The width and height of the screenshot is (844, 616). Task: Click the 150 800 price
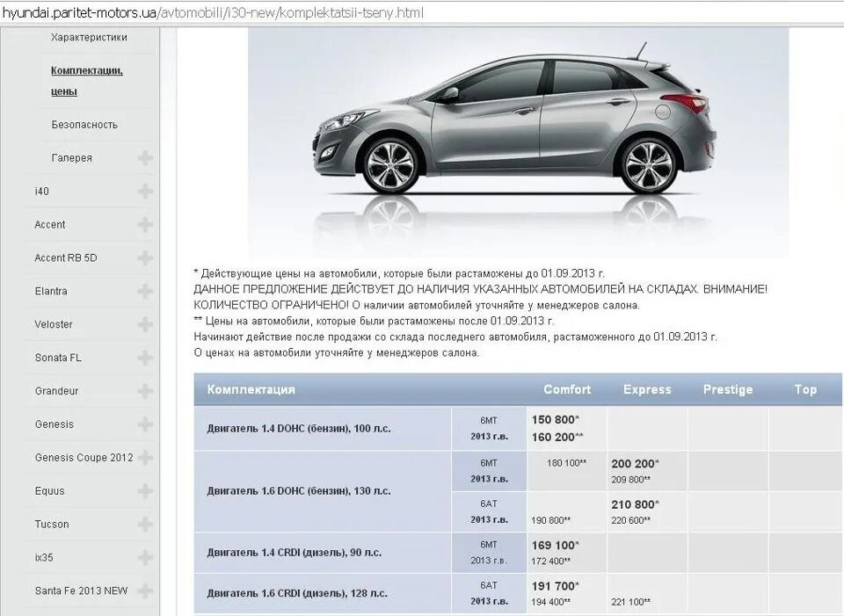pos(556,420)
